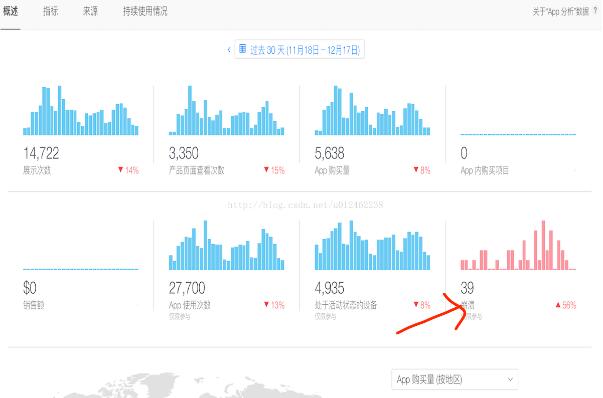Open the 展示次数 metric label

pyautogui.click(x=37, y=170)
